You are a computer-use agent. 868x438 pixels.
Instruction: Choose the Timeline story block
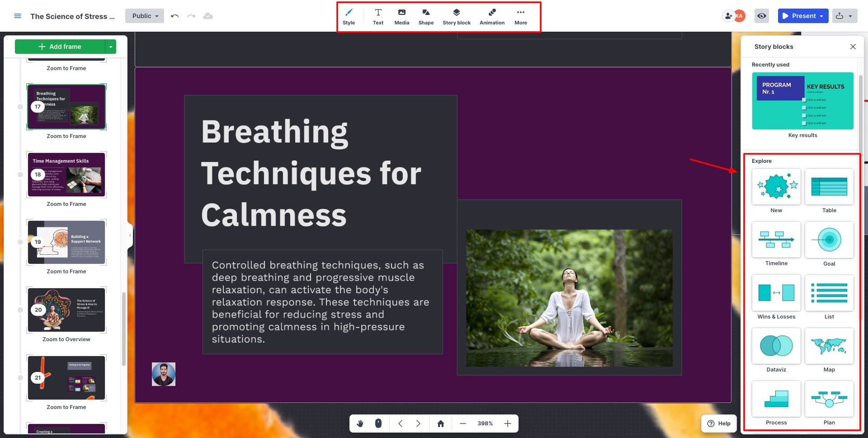776,239
